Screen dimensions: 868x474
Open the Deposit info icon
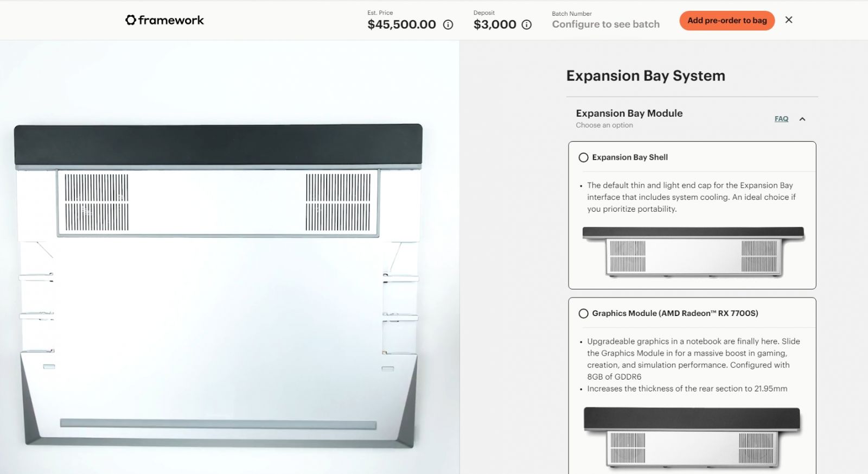pyautogui.click(x=526, y=24)
